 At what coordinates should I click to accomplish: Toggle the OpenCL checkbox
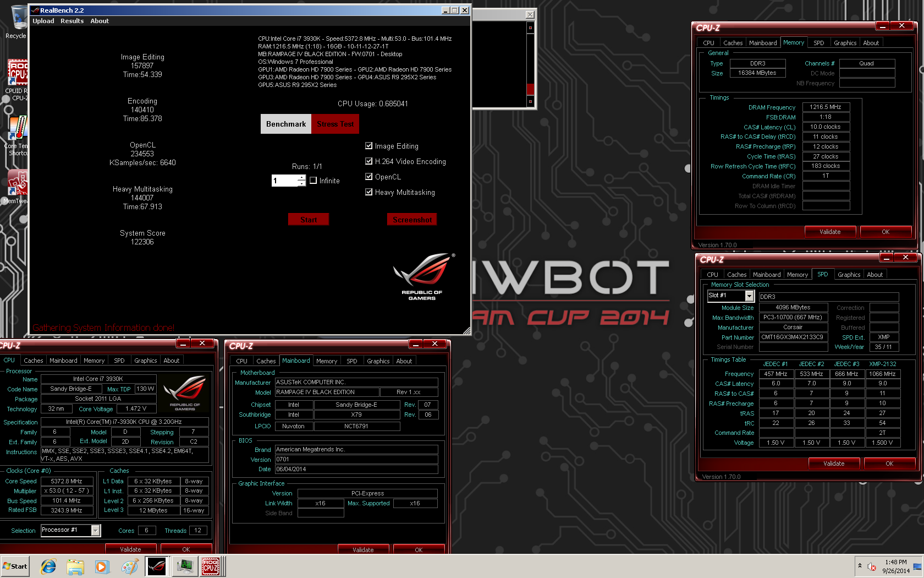[x=369, y=177]
